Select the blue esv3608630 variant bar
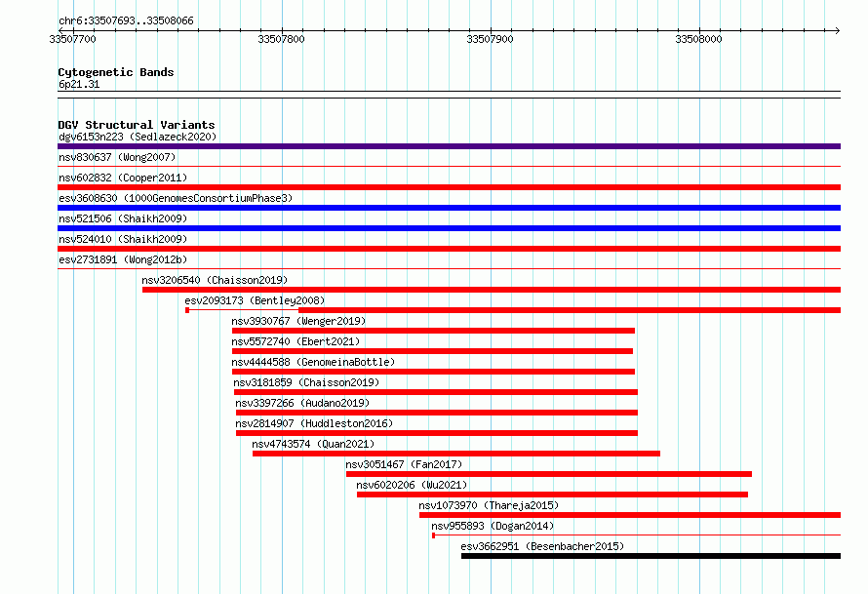868x594 pixels. pyautogui.click(x=449, y=208)
